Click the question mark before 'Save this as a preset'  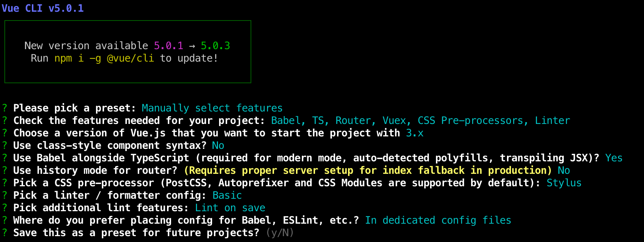pyautogui.click(x=5, y=232)
